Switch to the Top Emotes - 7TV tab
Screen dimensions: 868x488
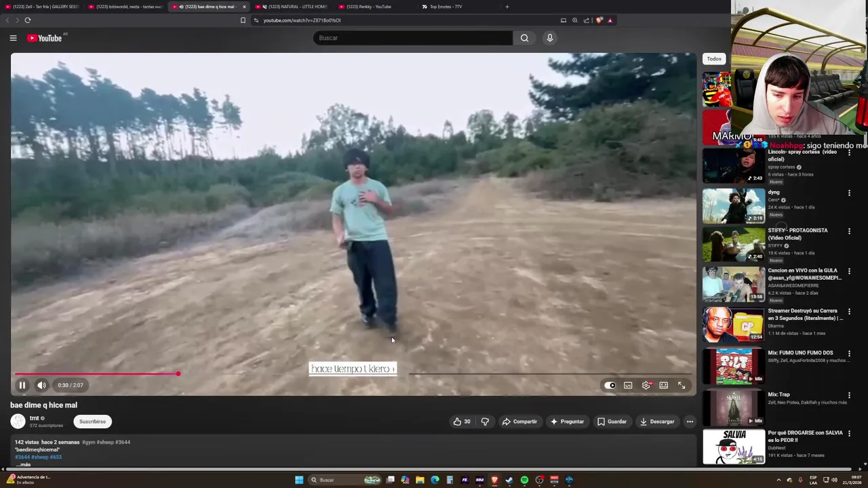tap(458, 7)
